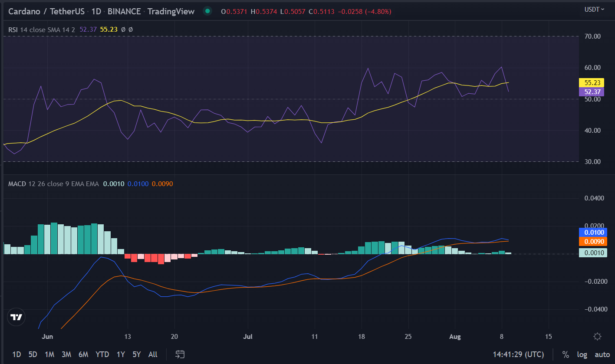Click the green market status dot

(208, 11)
